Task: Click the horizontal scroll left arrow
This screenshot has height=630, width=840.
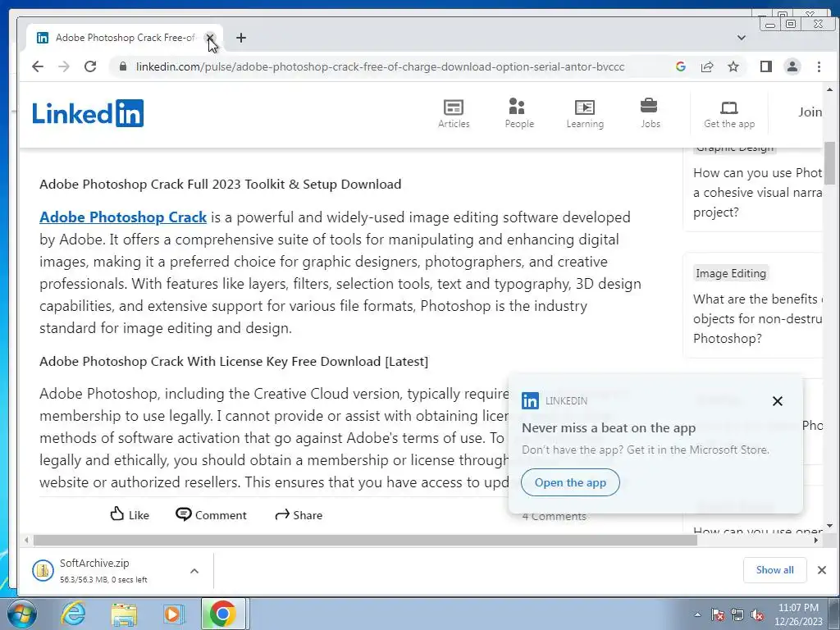Action: coord(26,540)
